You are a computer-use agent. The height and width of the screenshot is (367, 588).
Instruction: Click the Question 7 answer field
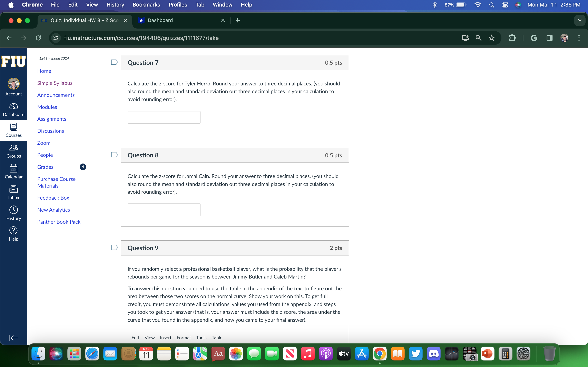(x=164, y=117)
